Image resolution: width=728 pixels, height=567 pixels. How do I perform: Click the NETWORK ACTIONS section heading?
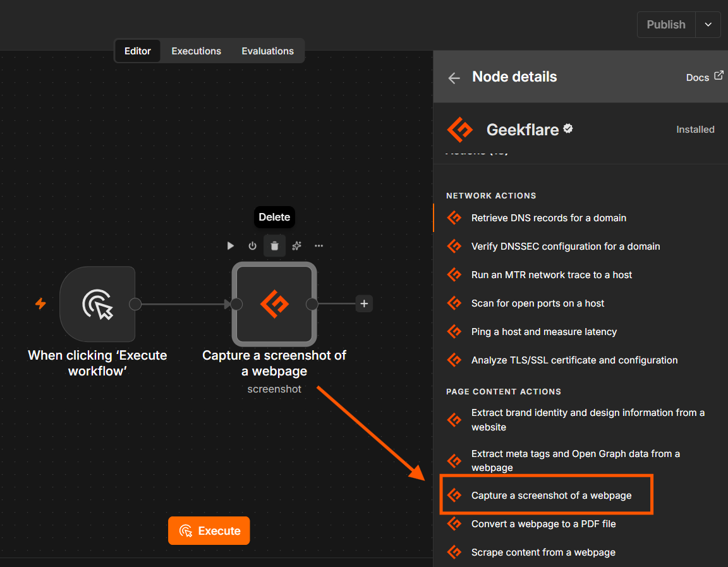(491, 196)
